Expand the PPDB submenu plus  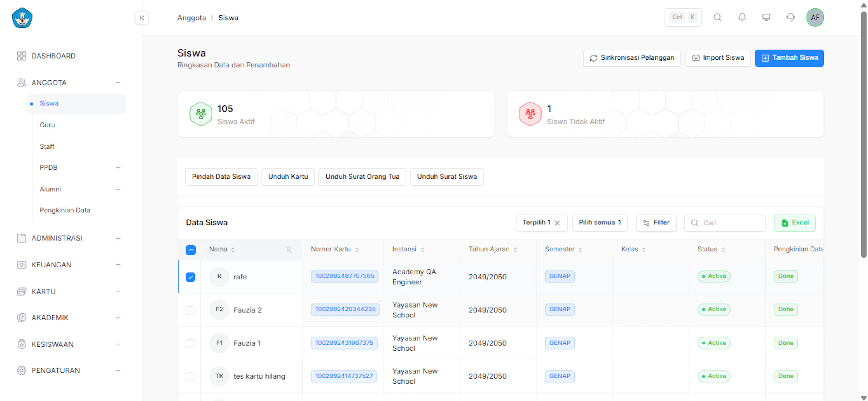(x=118, y=168)
